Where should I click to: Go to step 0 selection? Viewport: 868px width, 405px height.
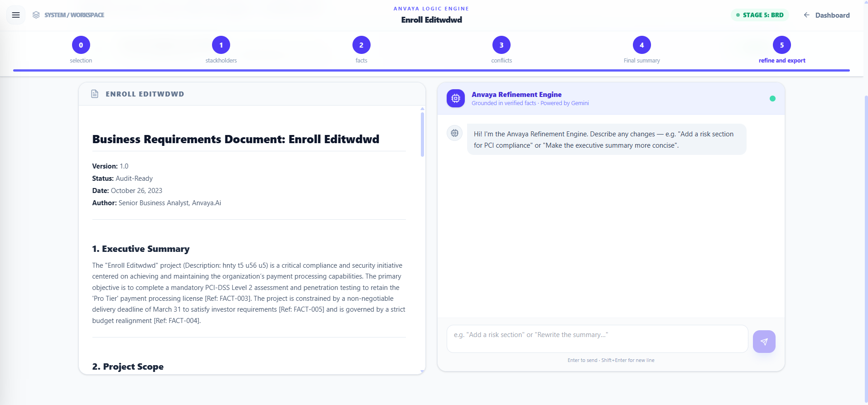[81, 45]
